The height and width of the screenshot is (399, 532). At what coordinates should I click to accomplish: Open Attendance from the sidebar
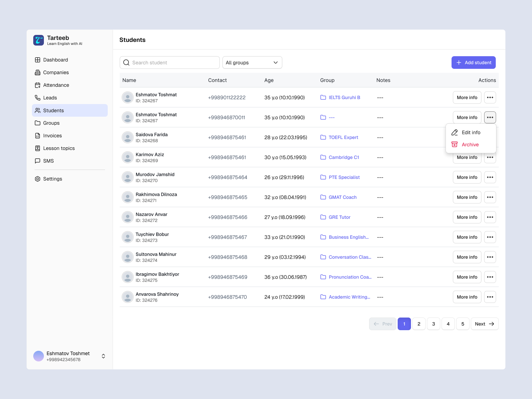pos(38,85)
